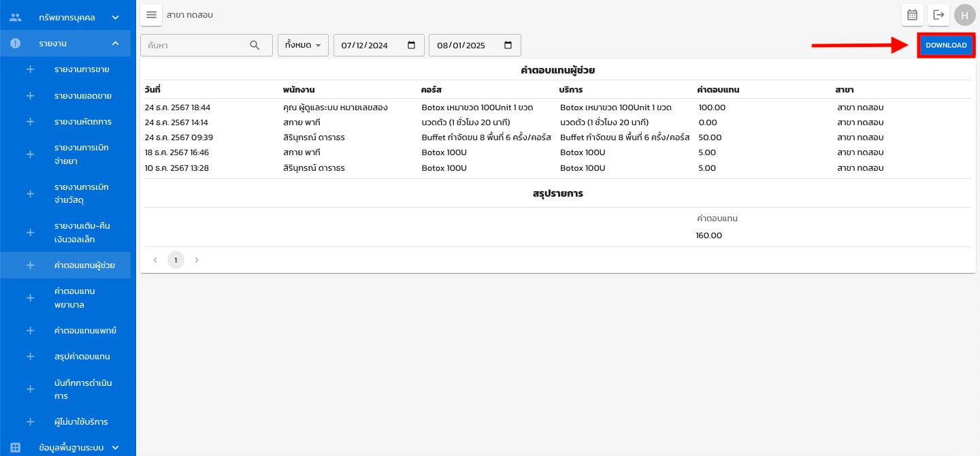Open the user avatar 'H'
This screenshot has width=980, height=456.
click(964, 15)
